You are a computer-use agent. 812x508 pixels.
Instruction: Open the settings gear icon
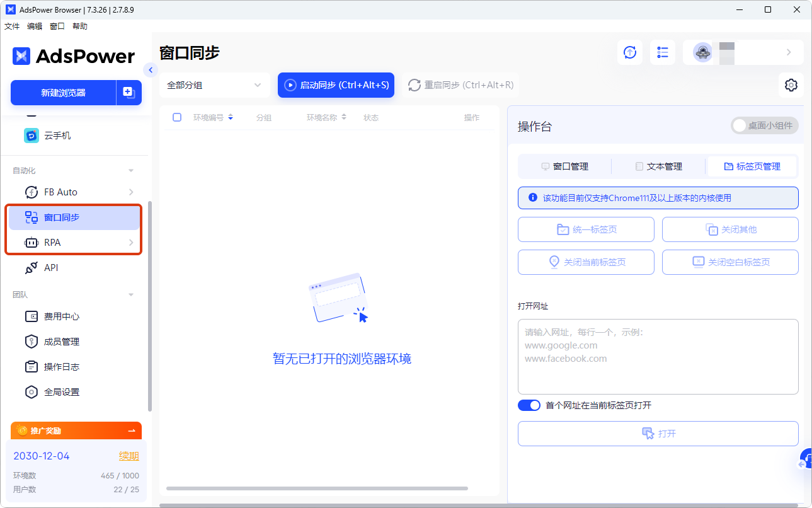pyautogui.click(x=791, y=85)
